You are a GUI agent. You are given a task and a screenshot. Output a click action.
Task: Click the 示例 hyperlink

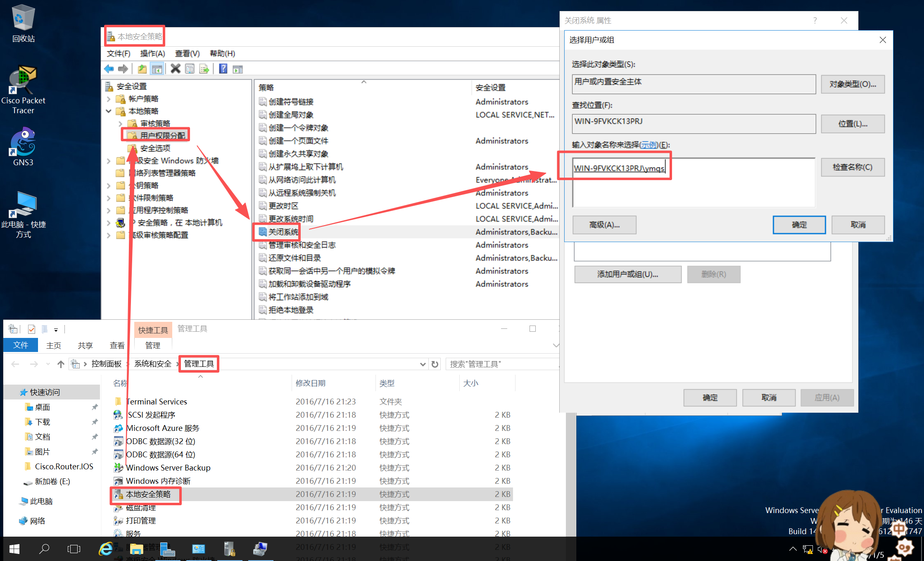tap(648, 145)
